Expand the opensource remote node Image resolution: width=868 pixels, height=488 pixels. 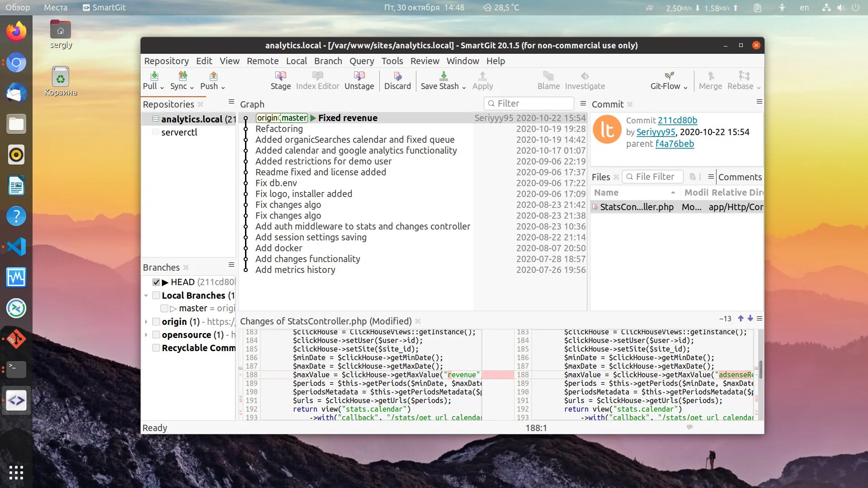pos(146,335)
